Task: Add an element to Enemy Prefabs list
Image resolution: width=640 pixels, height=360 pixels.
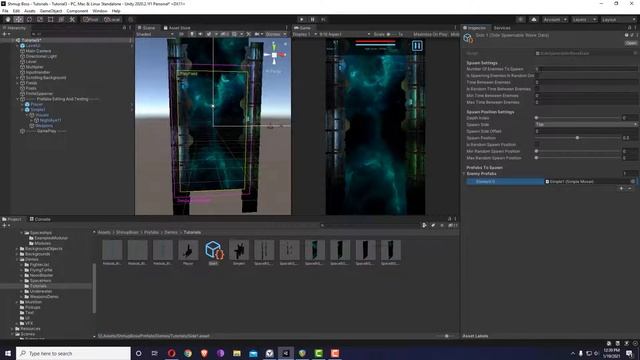Action: tap(622, 188)
